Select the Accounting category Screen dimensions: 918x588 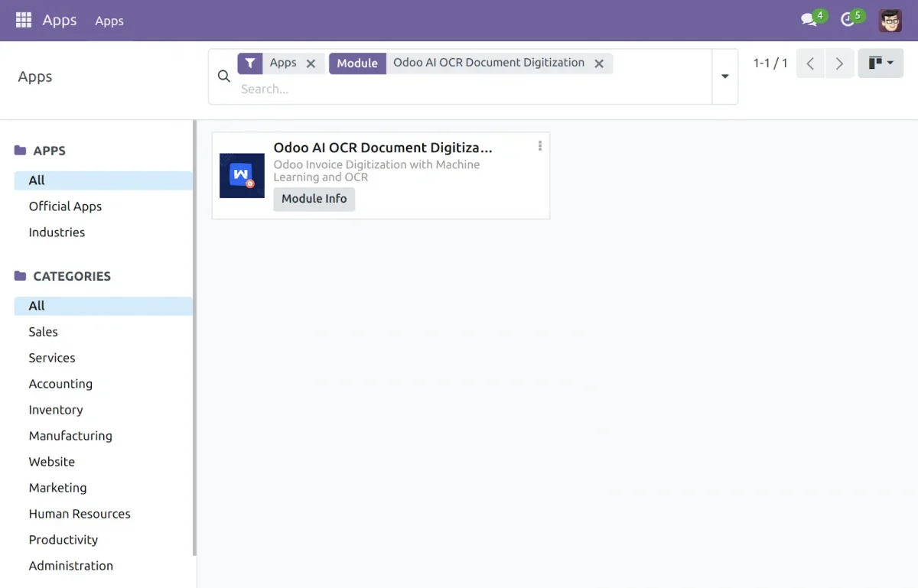click(x=60, y=383)
